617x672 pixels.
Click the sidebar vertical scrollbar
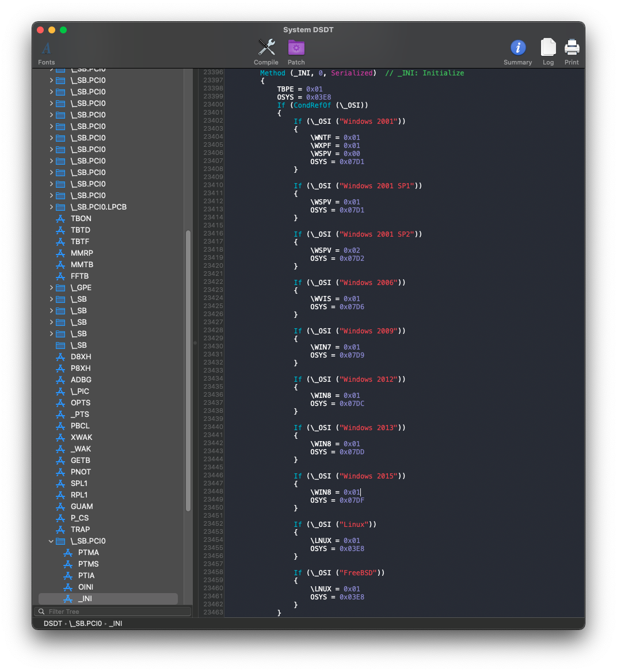[188, 369]
